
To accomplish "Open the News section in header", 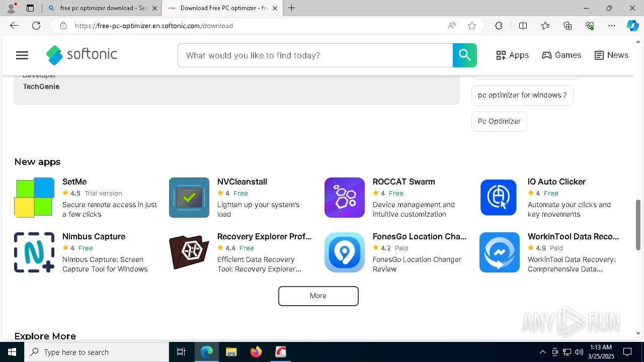I will coord(611,55).
